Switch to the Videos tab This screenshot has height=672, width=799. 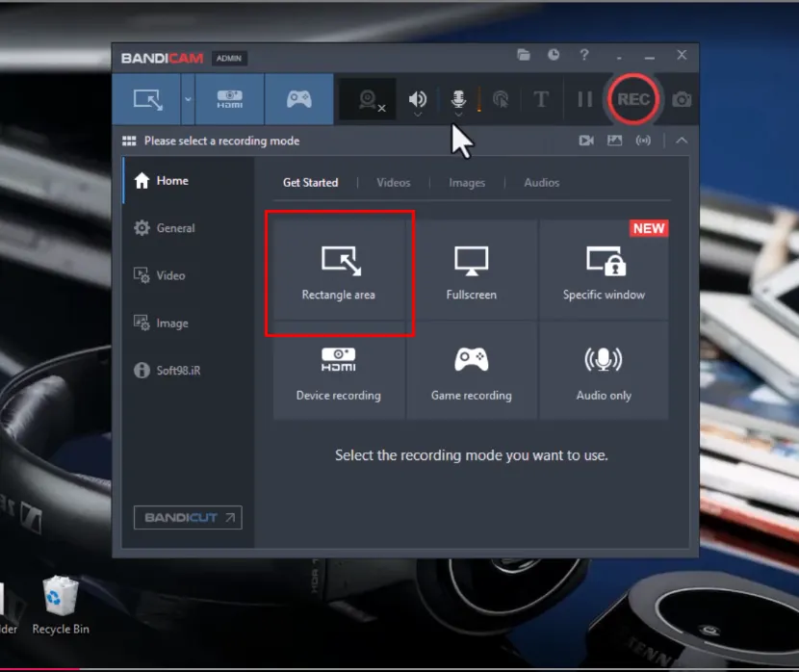[394, 182]
